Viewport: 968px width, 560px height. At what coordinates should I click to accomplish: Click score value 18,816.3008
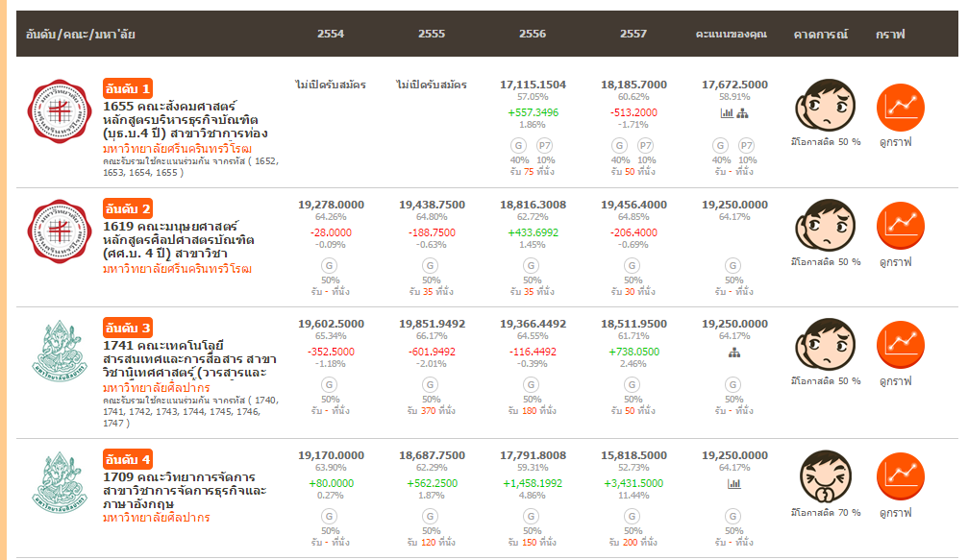tap(533, 205)
